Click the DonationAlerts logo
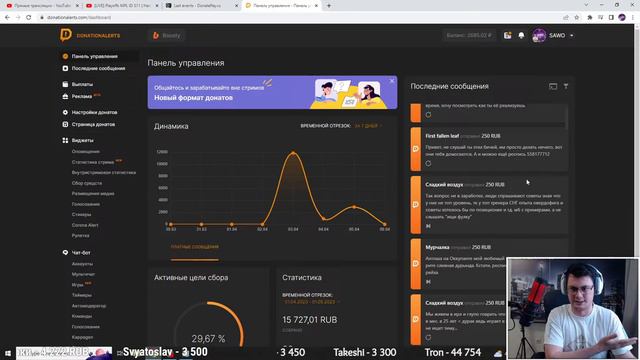The width and height of the screenshot is (640, 360). tap(90, 36)
